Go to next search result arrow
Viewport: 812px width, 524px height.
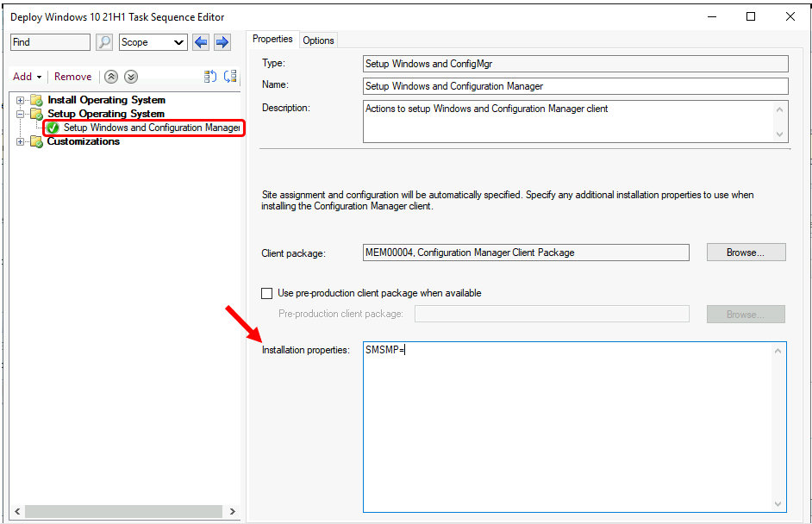tap(222, 42)
